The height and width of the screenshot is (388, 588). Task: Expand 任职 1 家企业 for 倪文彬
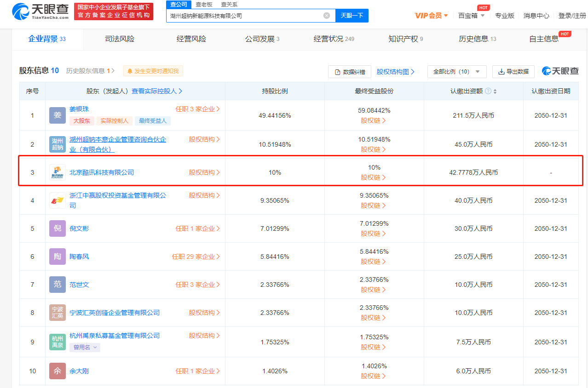(198, 228)
